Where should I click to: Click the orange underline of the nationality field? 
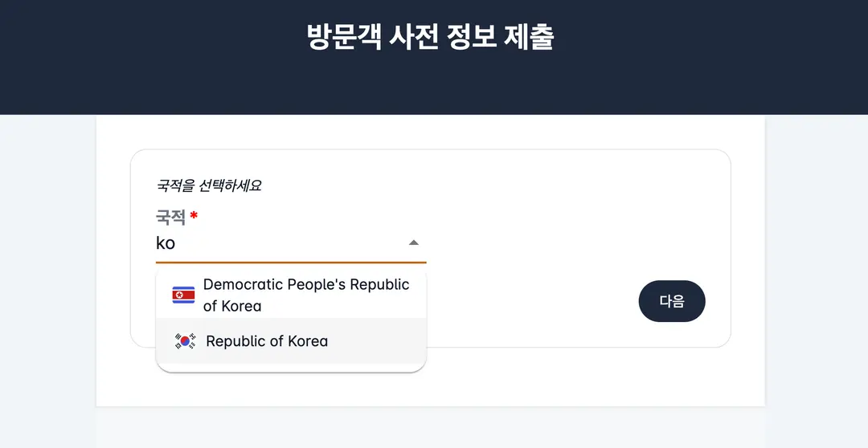click(291, 263)
